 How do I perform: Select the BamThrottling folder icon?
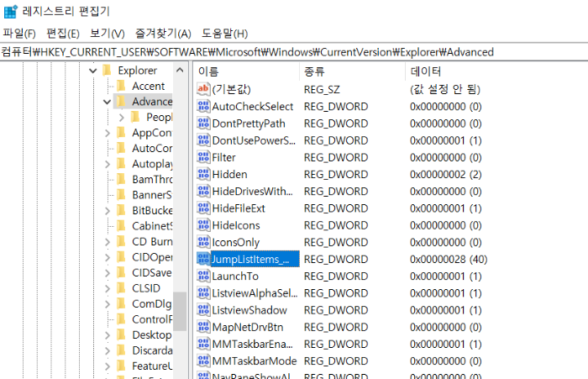[121, 179]
